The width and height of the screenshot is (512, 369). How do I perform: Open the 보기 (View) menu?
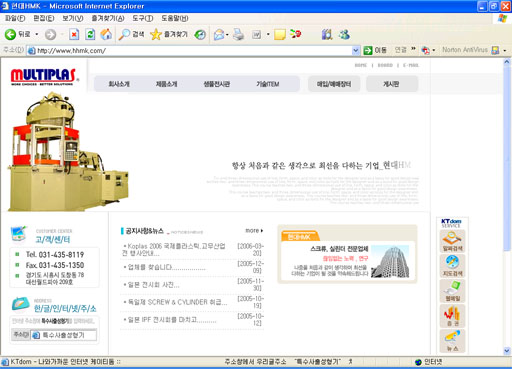[73, 18]
